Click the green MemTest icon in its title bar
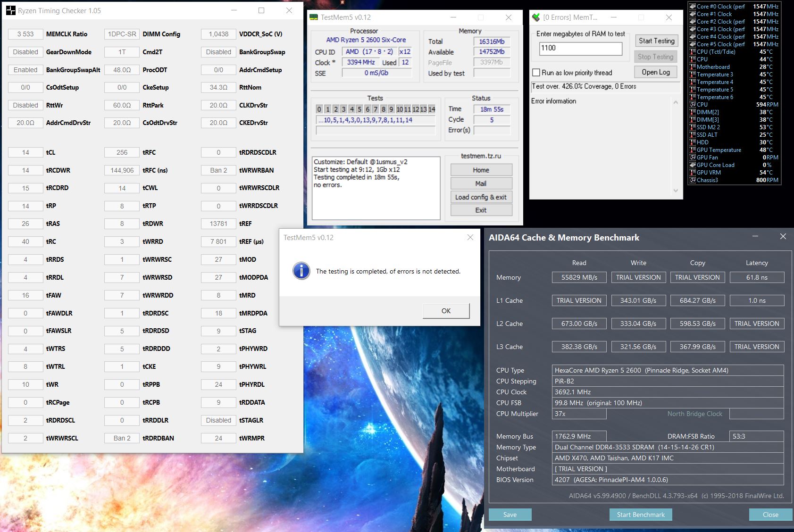Screen dimensions: 794x532 pyautogui.click(x=536, y=17)
